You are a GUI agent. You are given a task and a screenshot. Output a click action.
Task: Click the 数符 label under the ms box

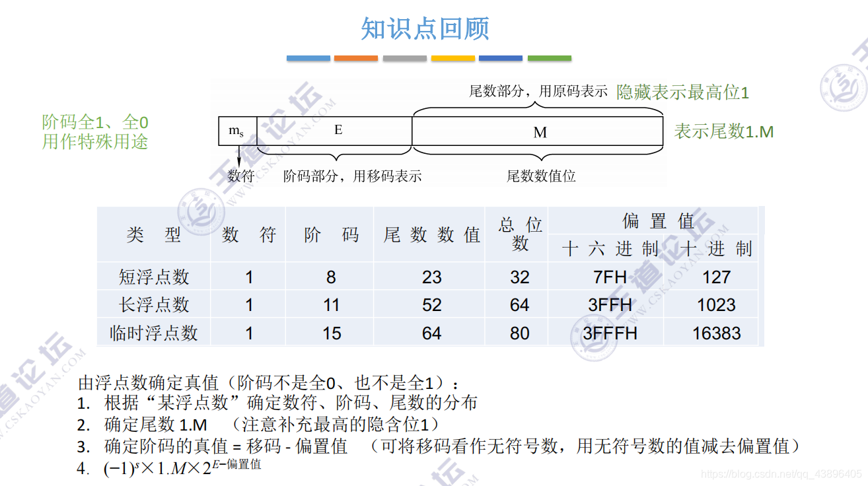click(241, 176)
